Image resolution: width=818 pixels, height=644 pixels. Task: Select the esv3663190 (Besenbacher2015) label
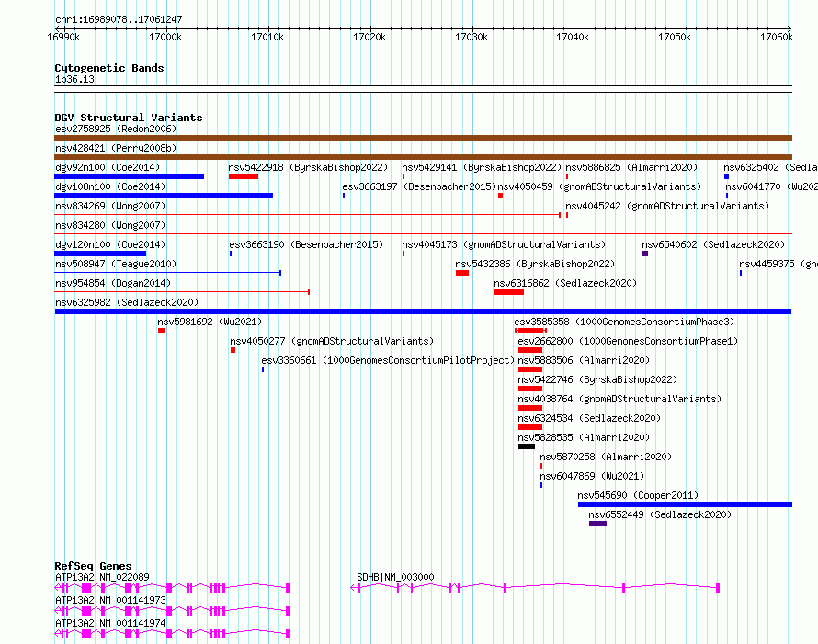306,244
